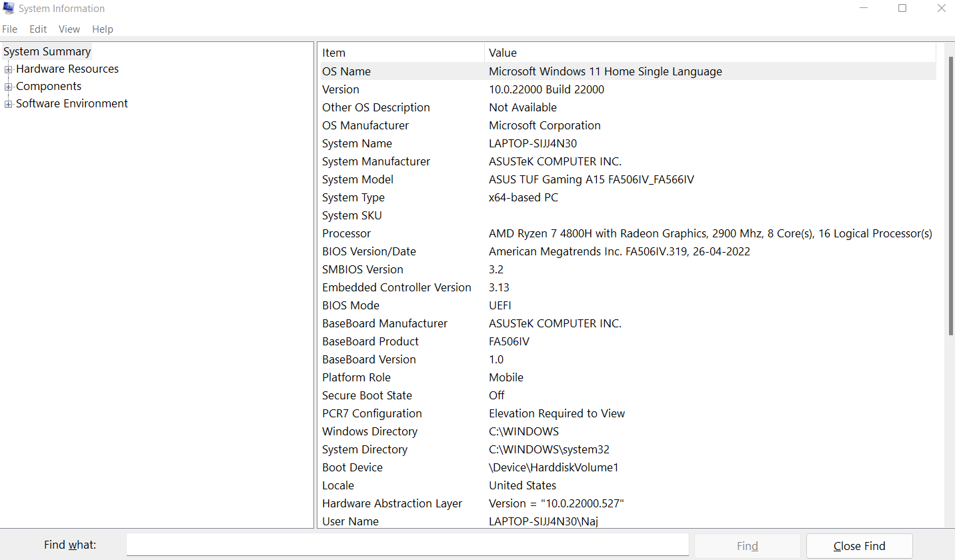Click the System Directory item
The image size is (955, 560).
(365, 449)
